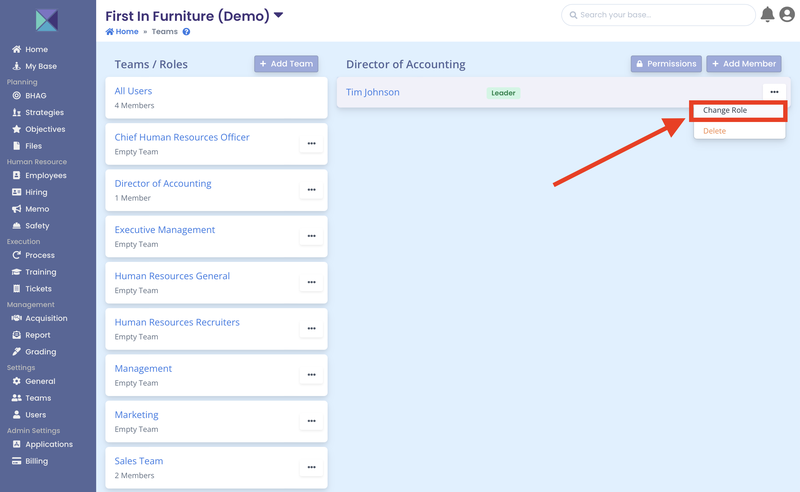The height and width of the screenshot is (492, 800).
Task: Click the Add Team button
Action: coord(286,64)
